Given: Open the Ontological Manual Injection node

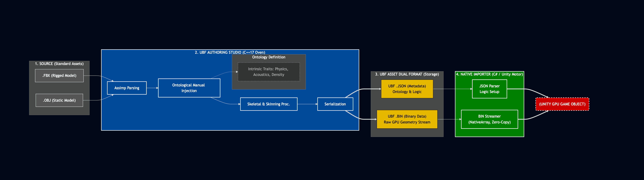Looking at the screenshot, I should [189, 88].
